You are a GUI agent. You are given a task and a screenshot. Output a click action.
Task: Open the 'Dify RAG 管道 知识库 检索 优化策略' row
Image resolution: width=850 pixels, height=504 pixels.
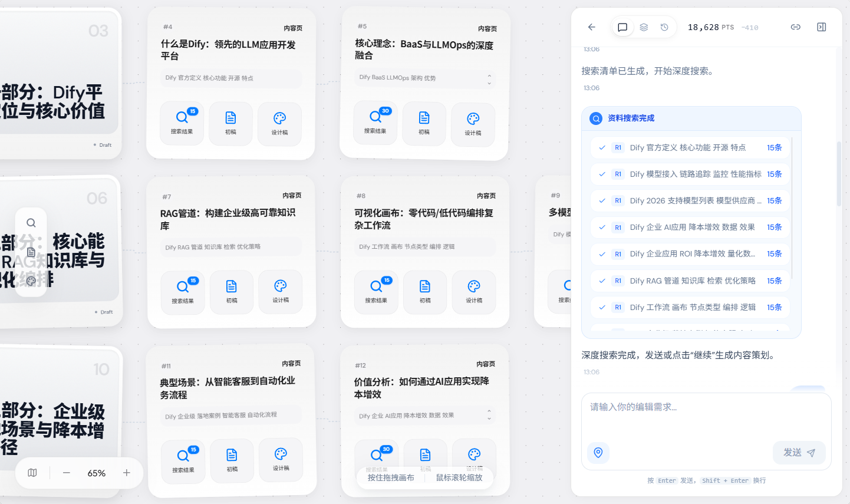point(690,281)
